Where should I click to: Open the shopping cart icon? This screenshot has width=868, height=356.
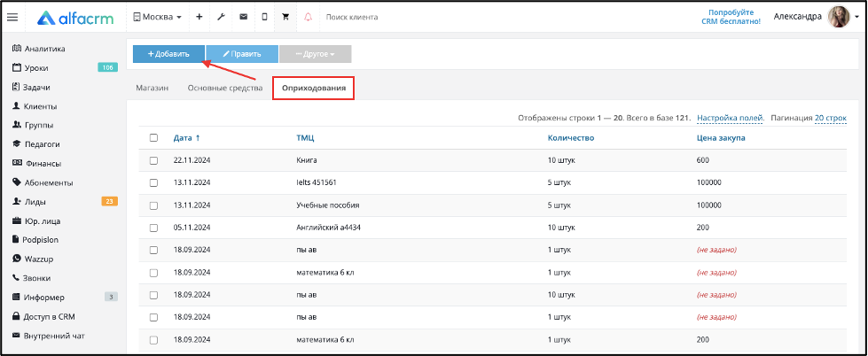[x=285, y=17]
